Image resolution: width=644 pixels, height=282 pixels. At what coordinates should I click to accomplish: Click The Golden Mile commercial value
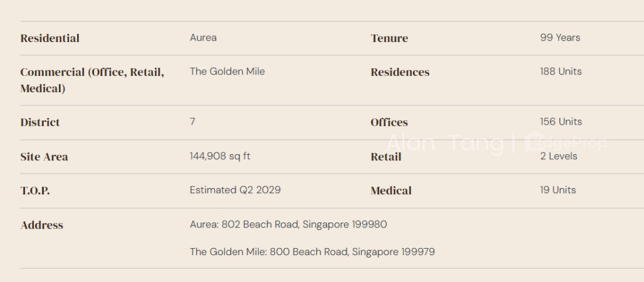(227, 71)
